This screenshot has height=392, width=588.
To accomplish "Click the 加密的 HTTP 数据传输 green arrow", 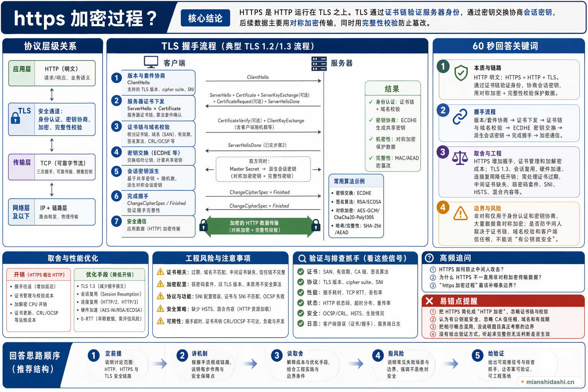I will [260, 226].
